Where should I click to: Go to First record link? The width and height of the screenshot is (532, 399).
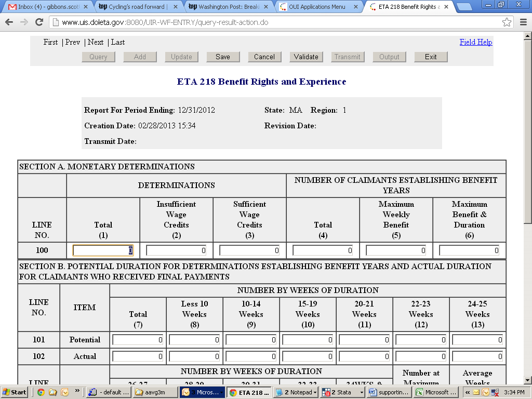[50, 42]
